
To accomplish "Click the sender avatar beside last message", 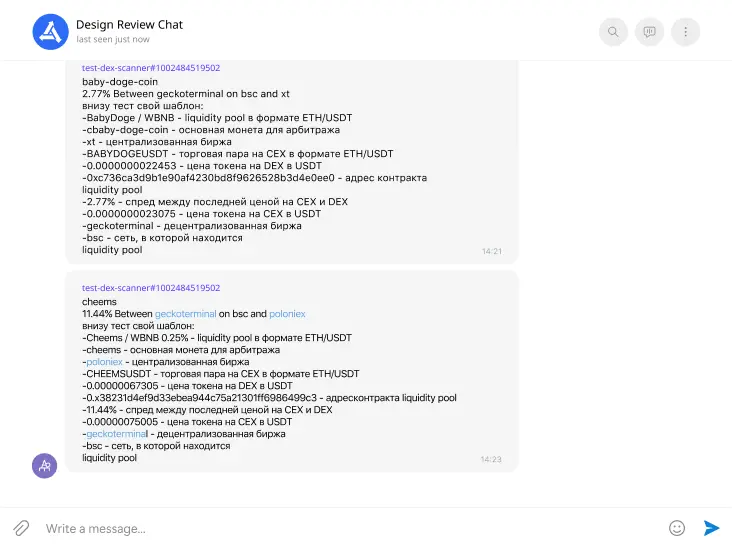I will point(44,465).
